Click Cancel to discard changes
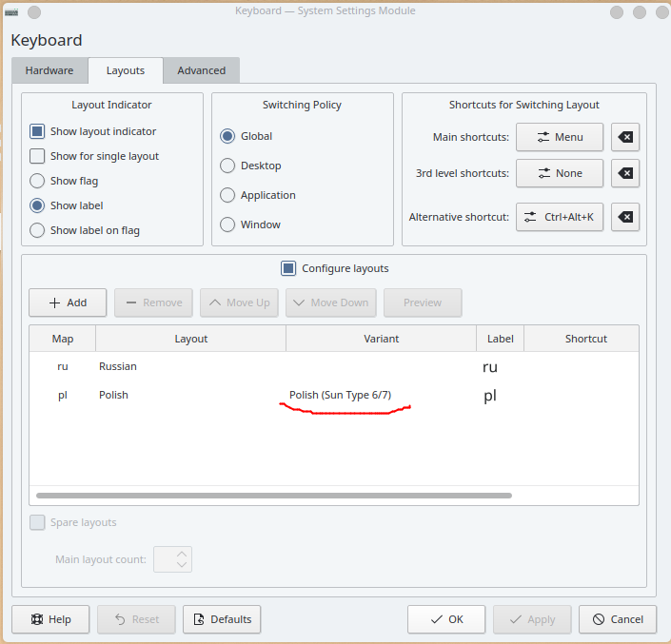The width and height of the screenshot is (671, 644). click(617, 619)
